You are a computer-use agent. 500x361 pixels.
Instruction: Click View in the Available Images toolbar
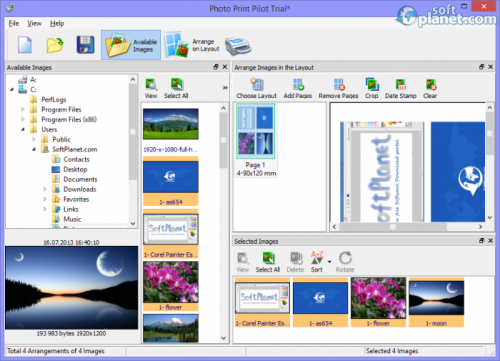(151, 88)
